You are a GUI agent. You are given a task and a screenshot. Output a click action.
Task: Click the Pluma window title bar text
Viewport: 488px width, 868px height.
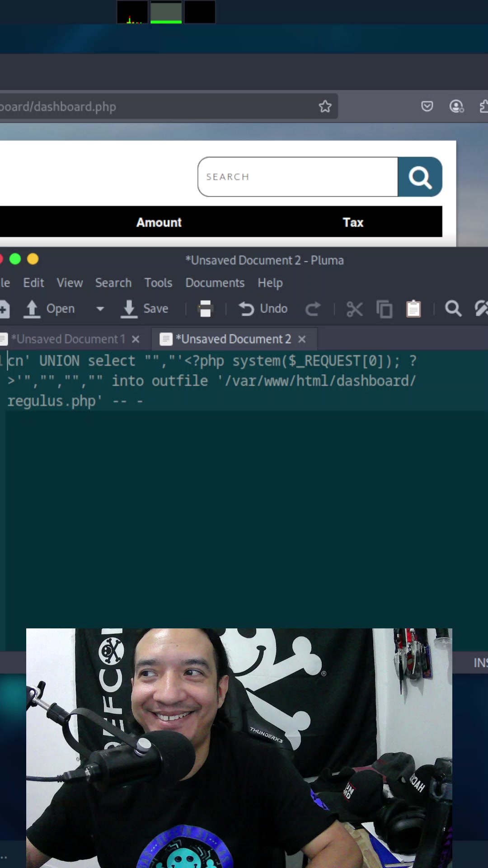click(x=265, y=260)
